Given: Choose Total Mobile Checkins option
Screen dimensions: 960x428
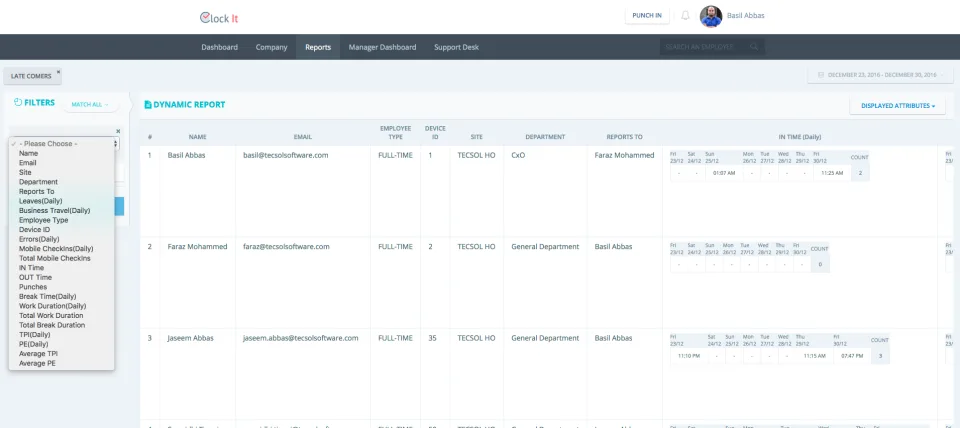Looking at the screenshot, I should click(61, 258).
